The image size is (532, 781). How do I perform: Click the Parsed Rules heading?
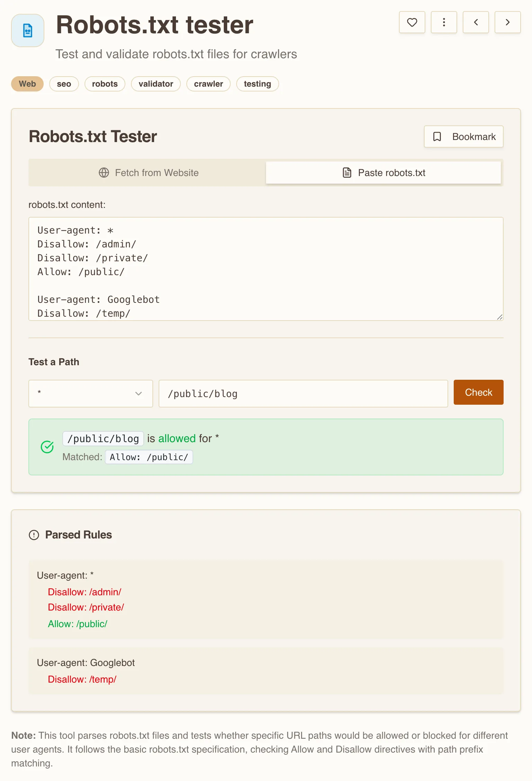78,535
